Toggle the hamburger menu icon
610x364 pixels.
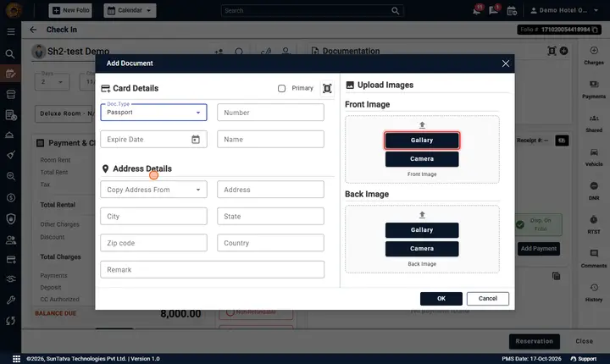[x=11, y=31]
